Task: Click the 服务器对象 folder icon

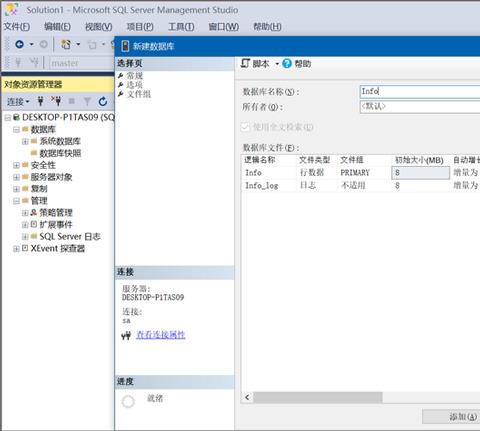Action: (x=25, y=177)
